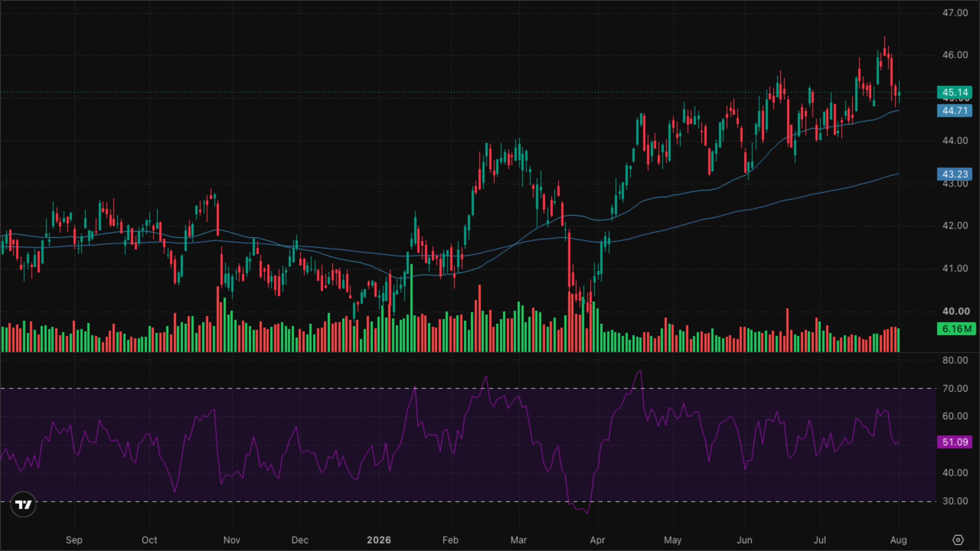980x551 pixels.
Task: Click the 30.00 RSI scale label
Action: [x=955, y=501]
